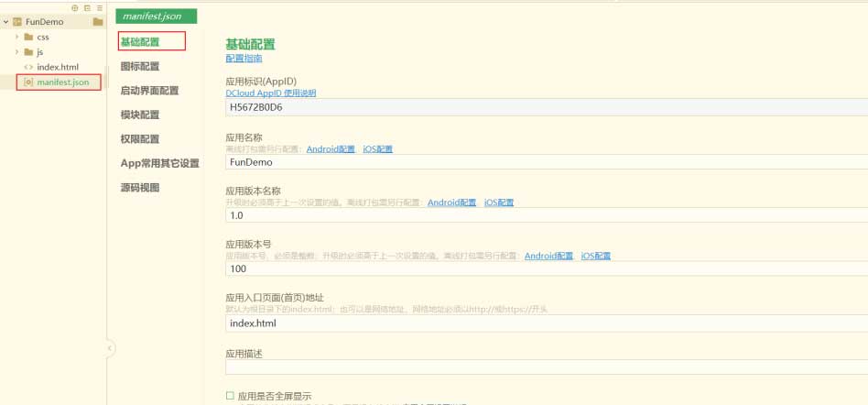Click the js folder icon
This screenshot has height=405, width=868.
(x=28, y=52)
